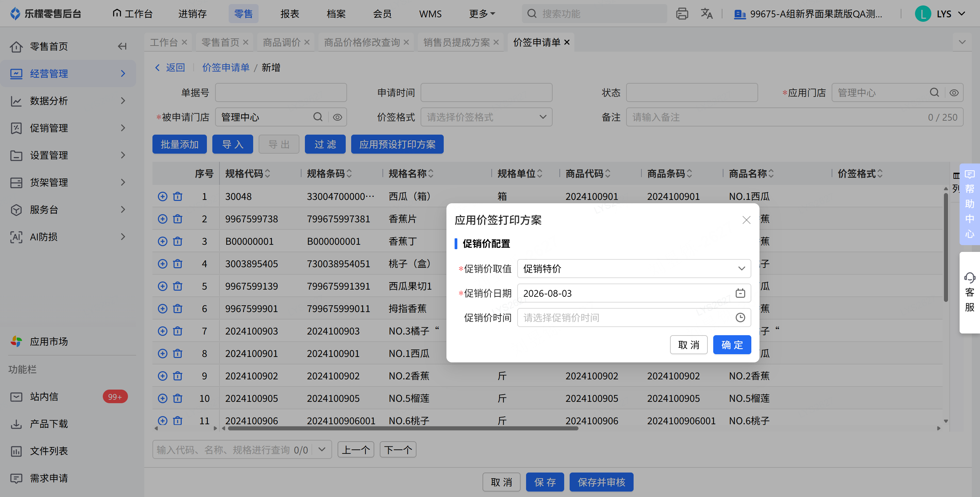
Task: Delete row 7 using its trash icon
Action: pyautogui.click(x=178, y=331)
